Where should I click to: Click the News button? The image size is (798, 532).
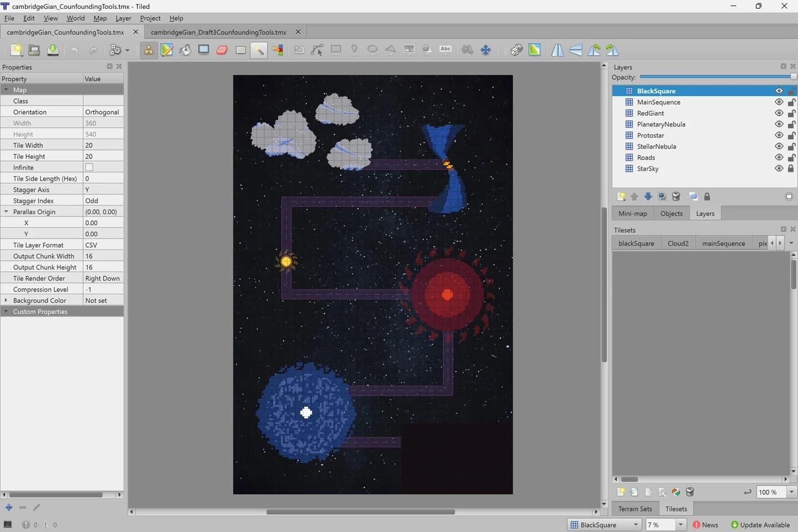(705, 525)
